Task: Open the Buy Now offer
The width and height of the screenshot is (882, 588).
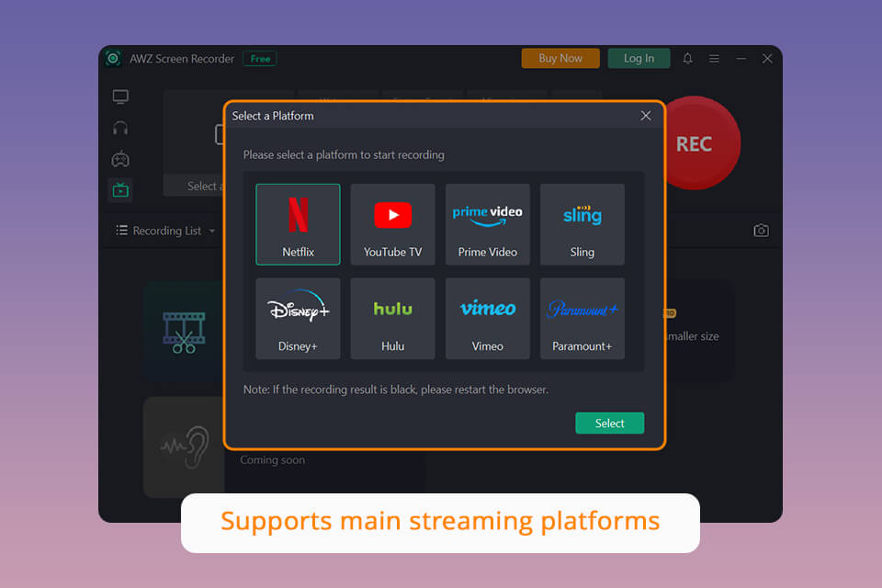Action: click(560, 59)
